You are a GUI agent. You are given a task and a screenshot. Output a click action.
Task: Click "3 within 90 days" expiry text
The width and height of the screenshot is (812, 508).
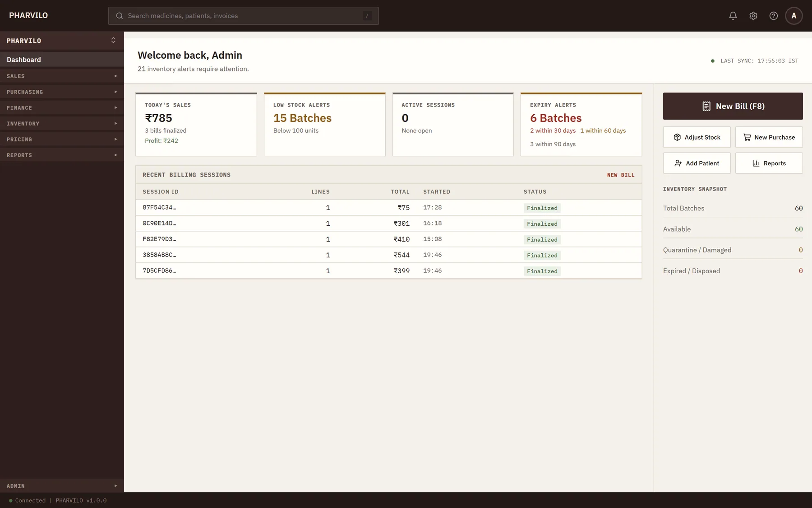553,144
